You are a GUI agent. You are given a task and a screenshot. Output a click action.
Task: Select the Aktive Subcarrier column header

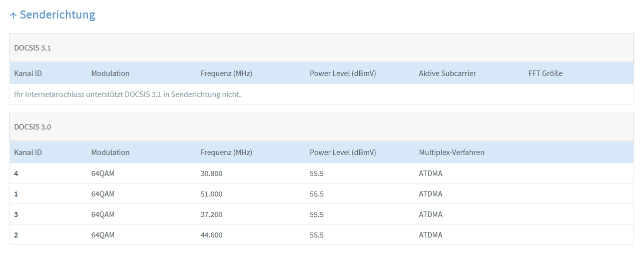tap(447, 73)
